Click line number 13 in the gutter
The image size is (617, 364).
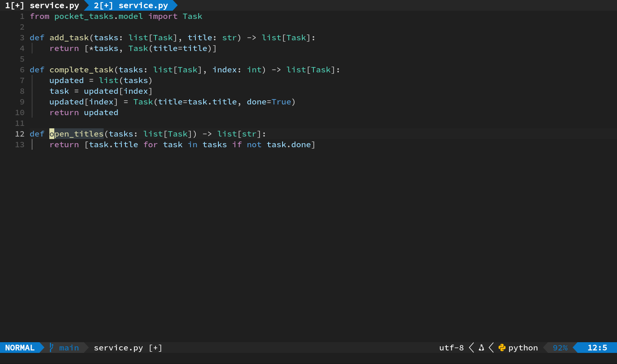click(20, 144)
